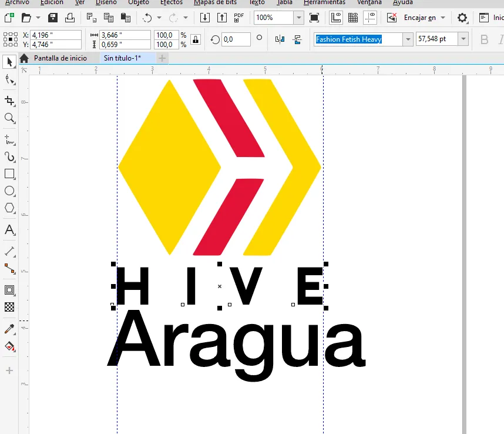The height and width of the screenshot is (434, 504).
Task: Select the Color Eyedropper tool
Action: click(9, 329)
